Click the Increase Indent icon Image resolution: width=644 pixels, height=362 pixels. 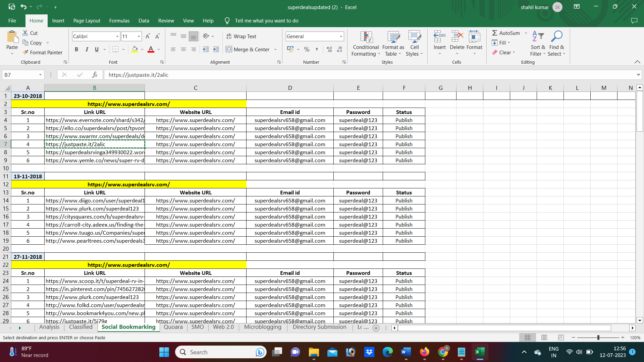coord(216,49)
